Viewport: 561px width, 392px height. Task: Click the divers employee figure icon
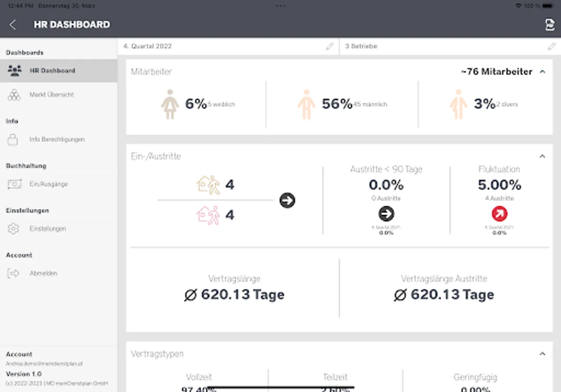pos(458,105)
